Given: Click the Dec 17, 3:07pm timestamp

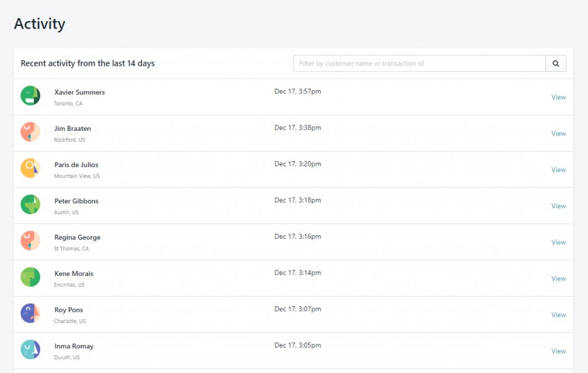Looking at the screenshot, I should [x=298, y=309].
